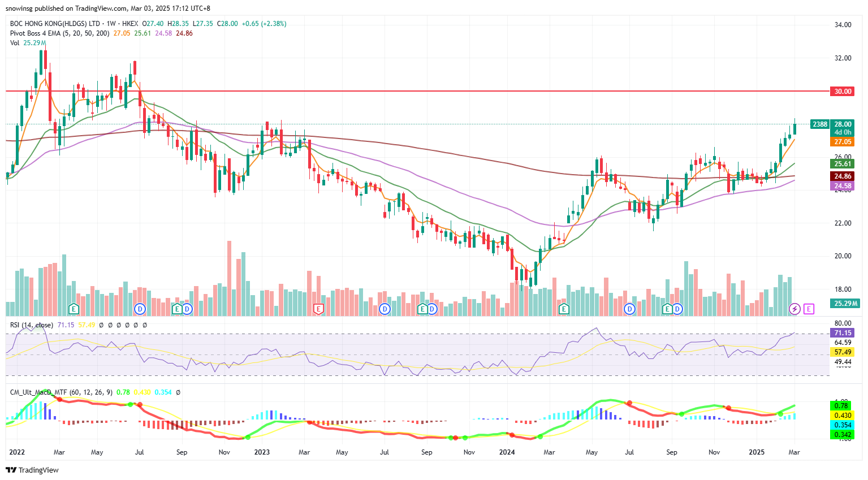Click the H28.35 high value in header

178,24
